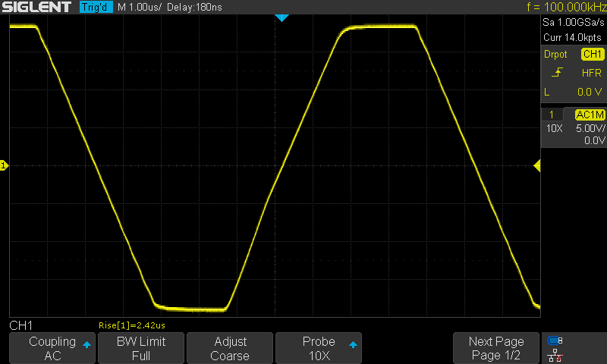
Task: Go to Next Page 1/2
Action: 496,348
